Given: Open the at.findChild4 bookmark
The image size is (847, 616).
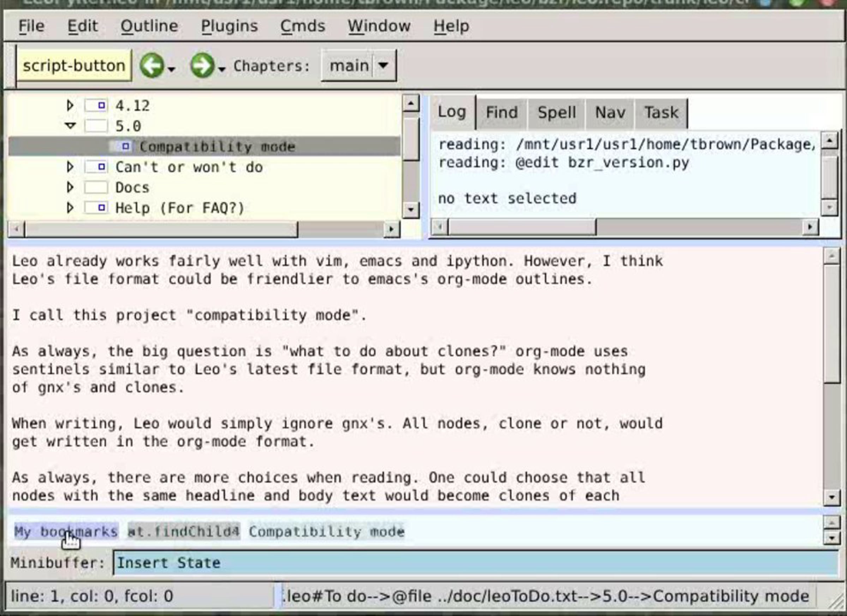Looking at the screenshot, I should [184, 531].
